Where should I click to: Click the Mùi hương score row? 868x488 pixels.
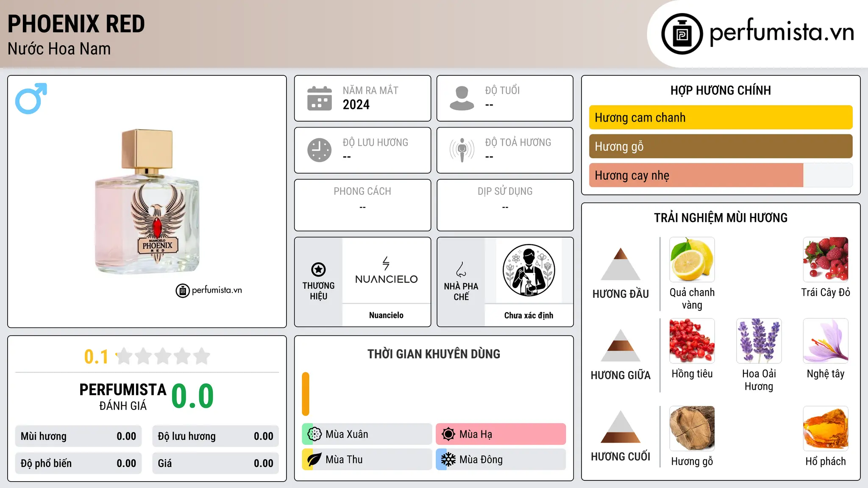[78, 436]
